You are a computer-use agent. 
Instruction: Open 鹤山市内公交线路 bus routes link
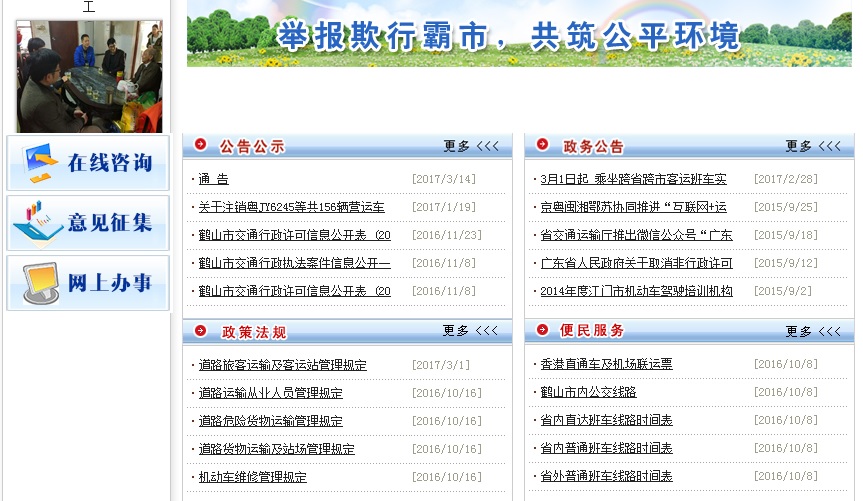point(588,392)
